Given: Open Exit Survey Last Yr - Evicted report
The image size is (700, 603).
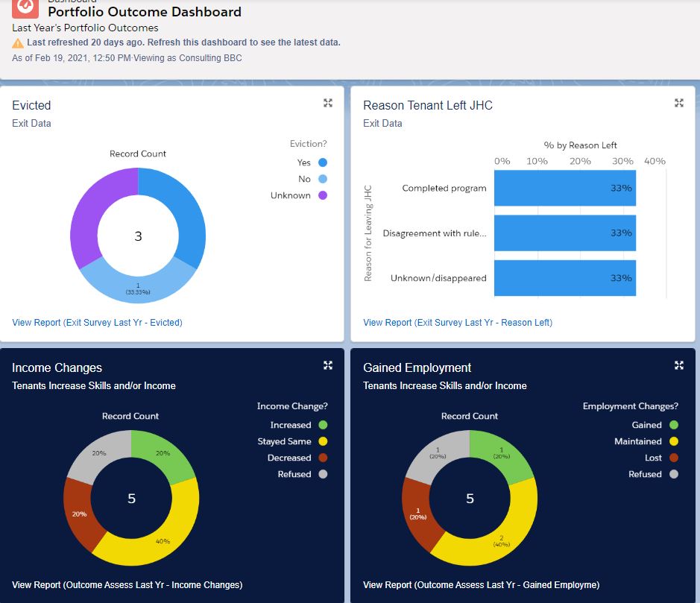Looking at the screenshot, I should tap(97, 322).
